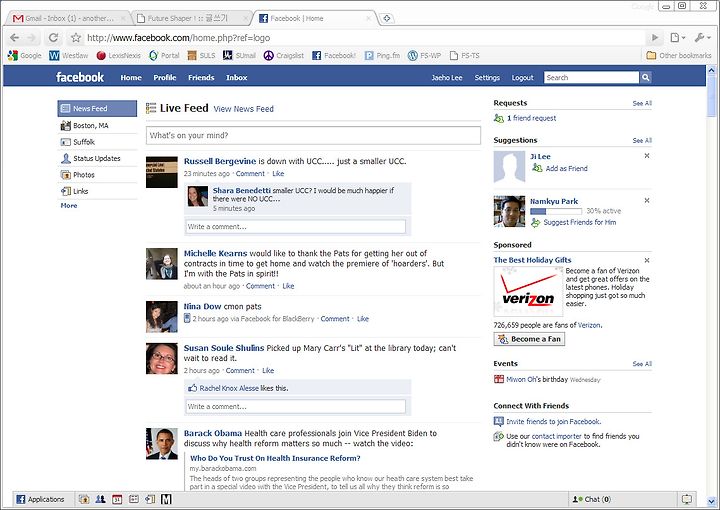Image resolution: width=720 pixels, height=510 pixels.
Task: Click See All next to Events
Action: 642,364
